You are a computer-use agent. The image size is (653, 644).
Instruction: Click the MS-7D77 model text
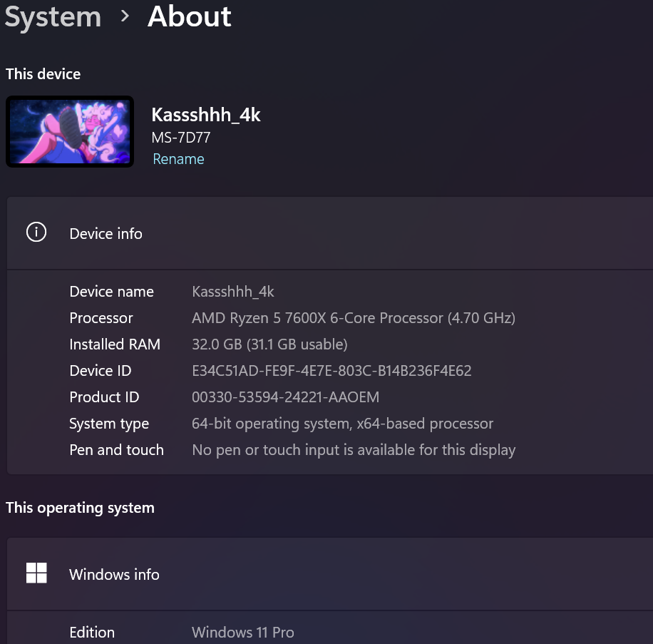(180, 138)
